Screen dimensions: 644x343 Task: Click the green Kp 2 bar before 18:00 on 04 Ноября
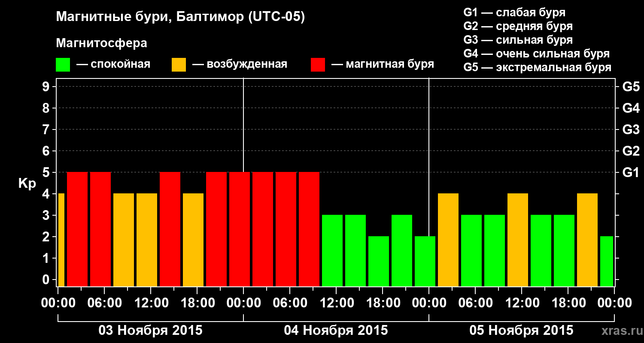point(379,261)
